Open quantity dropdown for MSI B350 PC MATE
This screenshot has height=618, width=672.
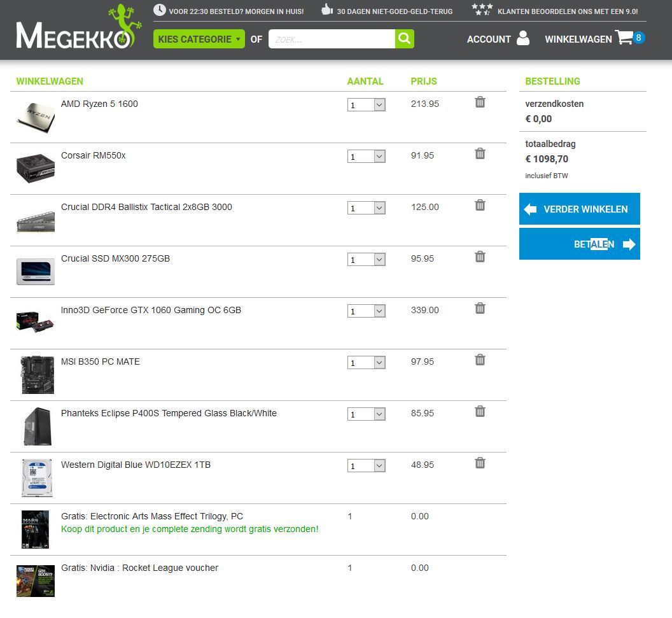click(x=367, y=363)
